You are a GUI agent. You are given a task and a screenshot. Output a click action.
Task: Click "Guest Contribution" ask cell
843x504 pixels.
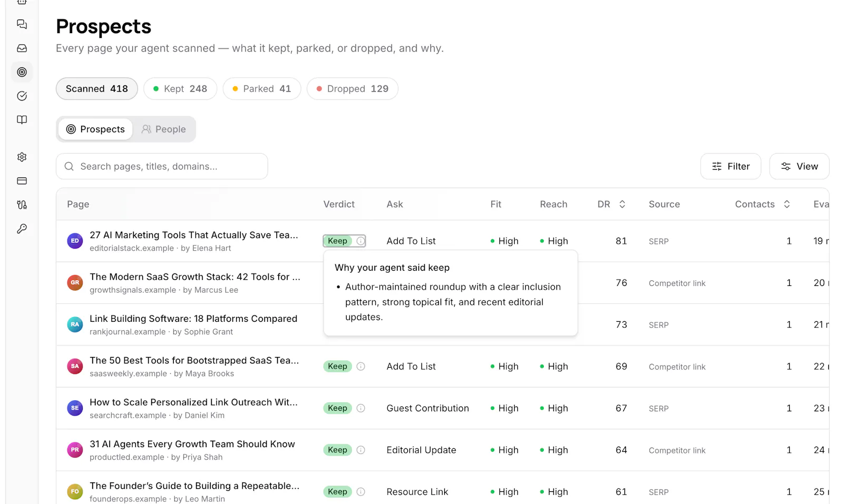[427, 408]
